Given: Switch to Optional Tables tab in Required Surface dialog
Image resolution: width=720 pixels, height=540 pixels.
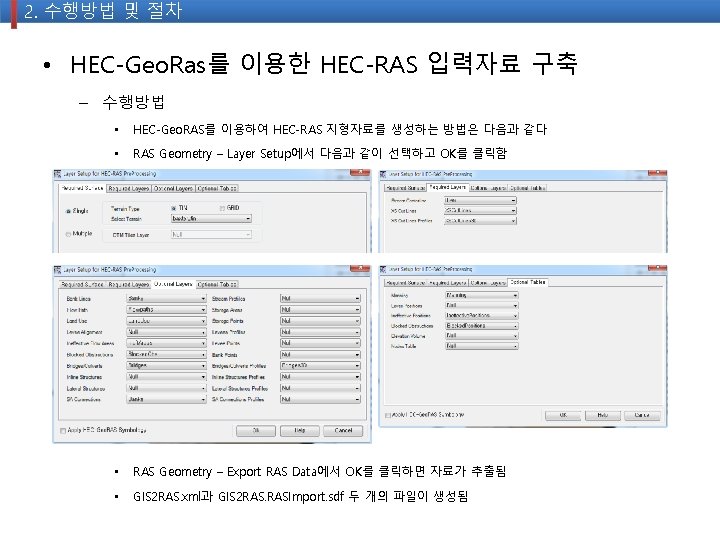Looking at the screenshot, I should point(217,188).
